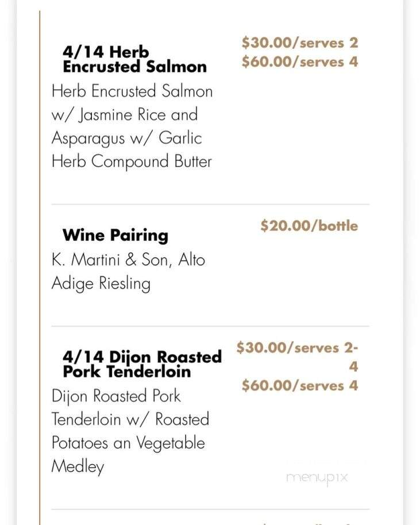Choose the $60.00/serves 4 pork tenderloin option
The width and height of the screenshot is (420, 525).
(x=300, y=385)
